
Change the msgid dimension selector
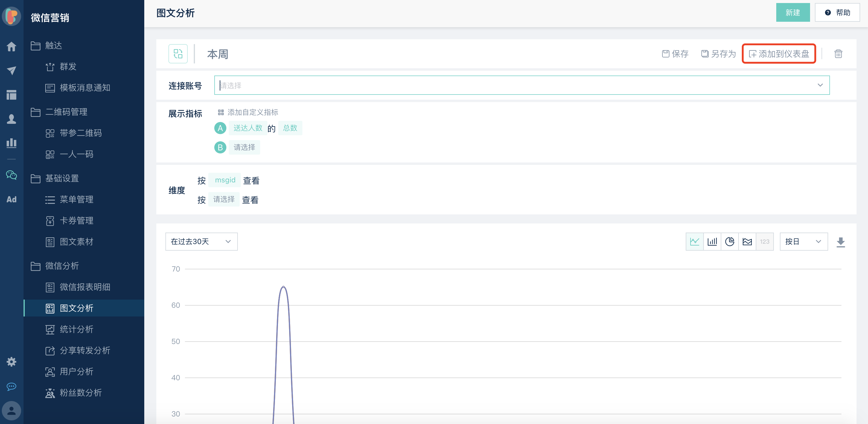click(225, 180)
